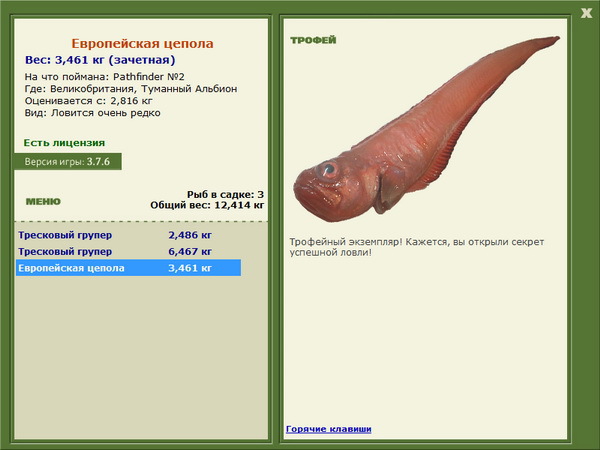
Task: Select the highlighted Европейская цепола row
Action: [128, 268]
